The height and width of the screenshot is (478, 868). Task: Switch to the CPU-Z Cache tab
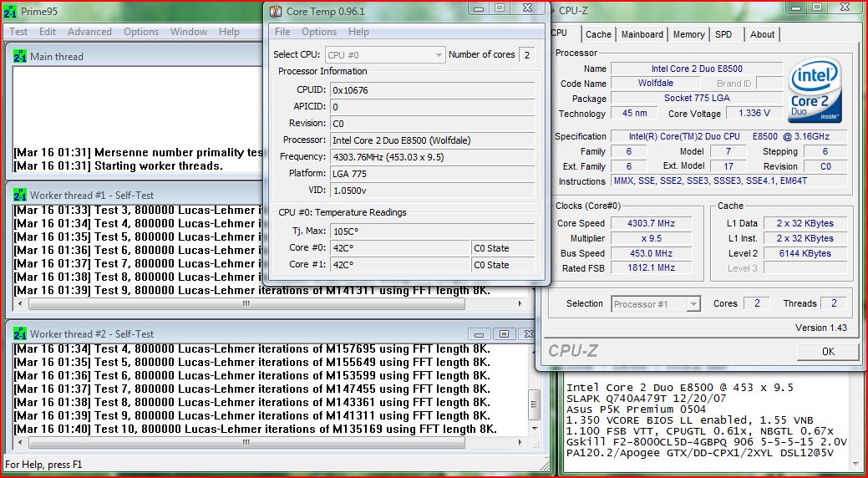[x=598, y=34]
